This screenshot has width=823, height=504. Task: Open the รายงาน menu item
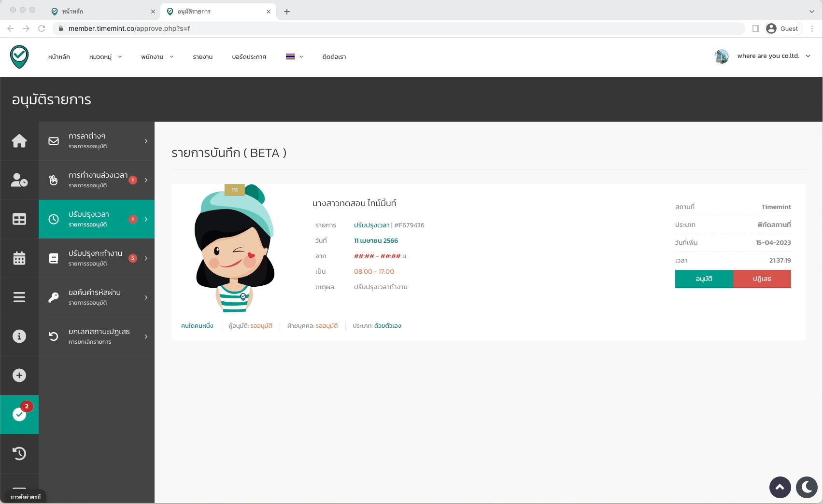[203, 57]
